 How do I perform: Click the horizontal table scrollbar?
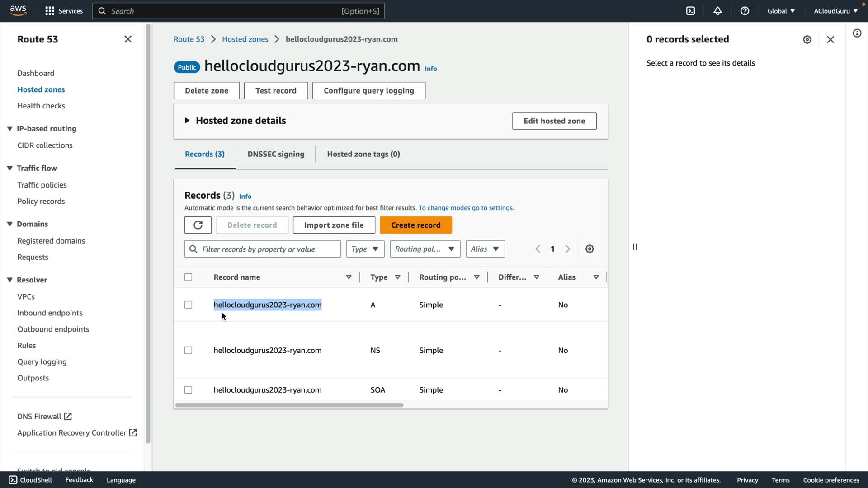289,405
